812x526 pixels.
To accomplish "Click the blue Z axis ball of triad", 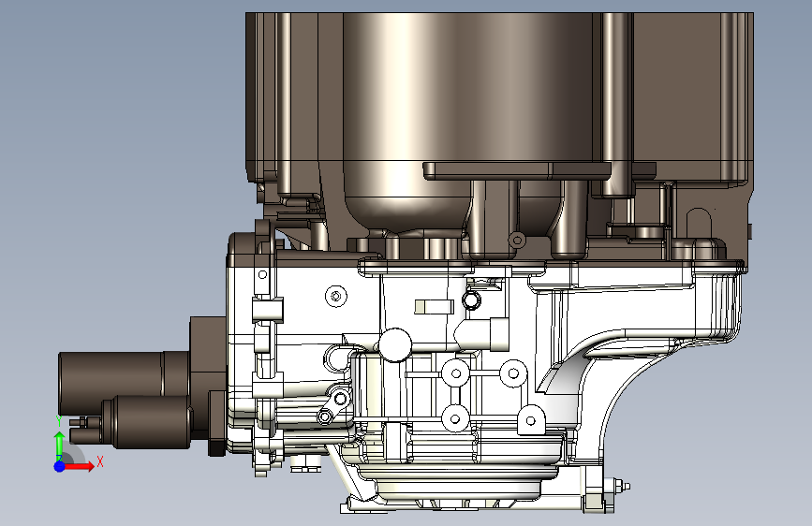I will 60,466.
